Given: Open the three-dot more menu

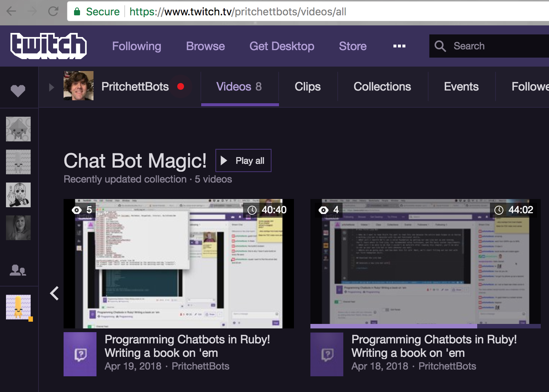Looking at the screenshot, I should click(399, 46).
